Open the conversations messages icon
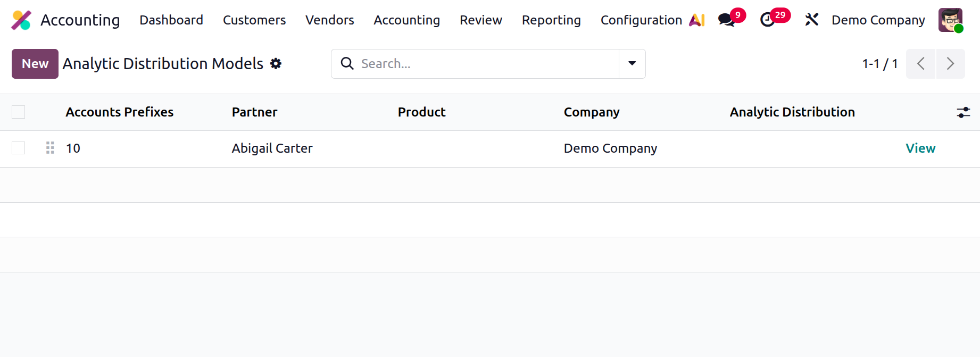980x357 pixels. coord(726,20)
